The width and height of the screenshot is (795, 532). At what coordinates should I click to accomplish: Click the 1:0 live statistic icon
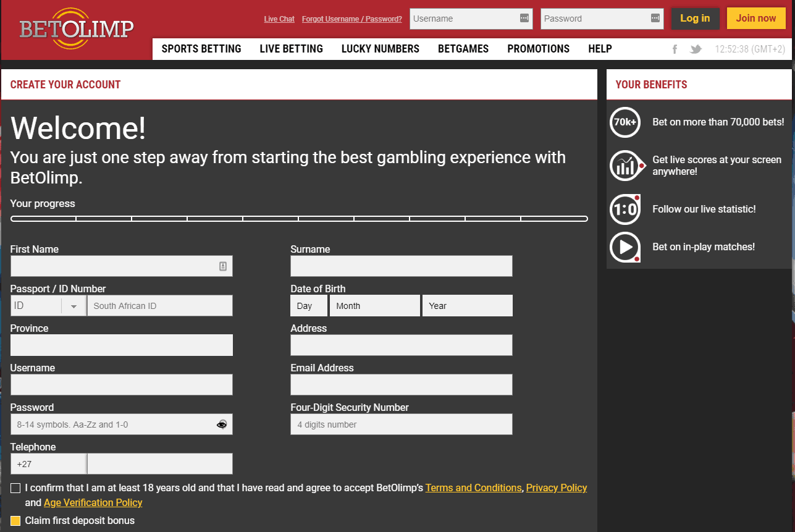point(625,209)
